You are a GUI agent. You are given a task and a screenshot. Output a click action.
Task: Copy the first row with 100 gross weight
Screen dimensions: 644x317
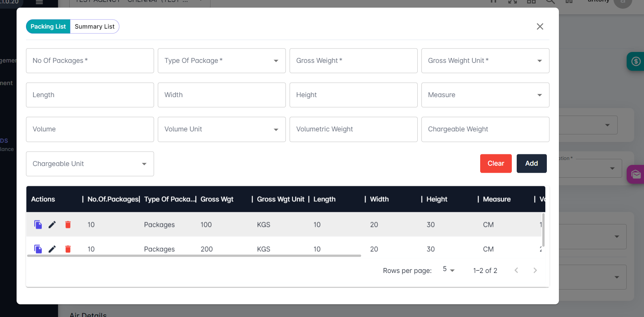38,225
